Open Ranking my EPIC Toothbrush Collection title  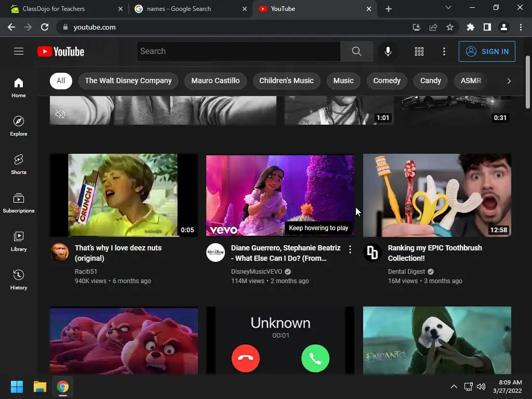tap(435, 253)
